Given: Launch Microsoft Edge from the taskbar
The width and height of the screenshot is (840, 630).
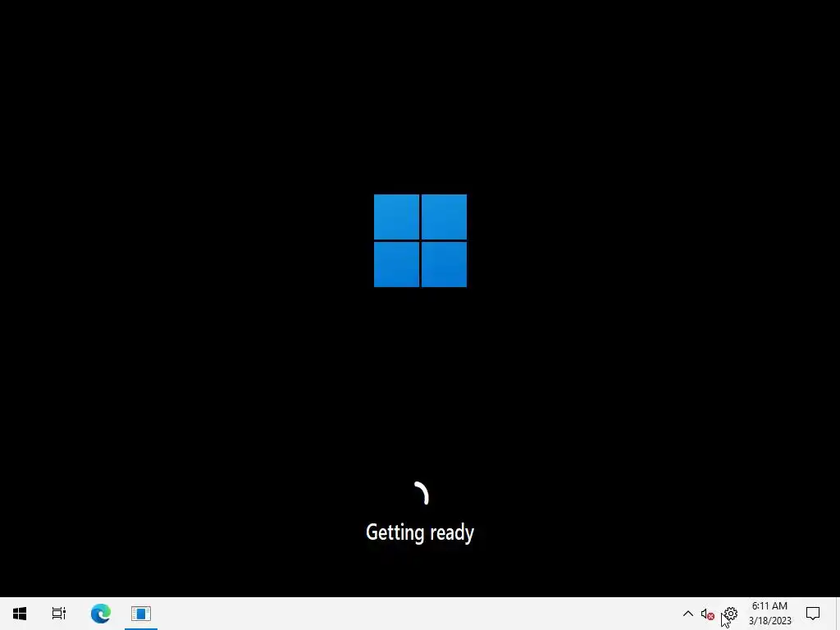Looking at the screenshot, I should tap(100, 614).
